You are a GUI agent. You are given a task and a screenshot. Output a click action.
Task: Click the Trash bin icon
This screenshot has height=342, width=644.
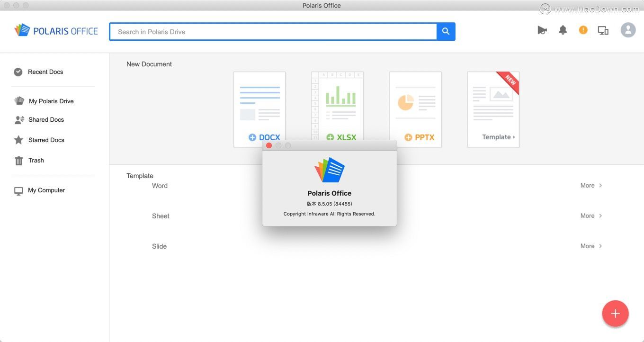pos(18,161)
